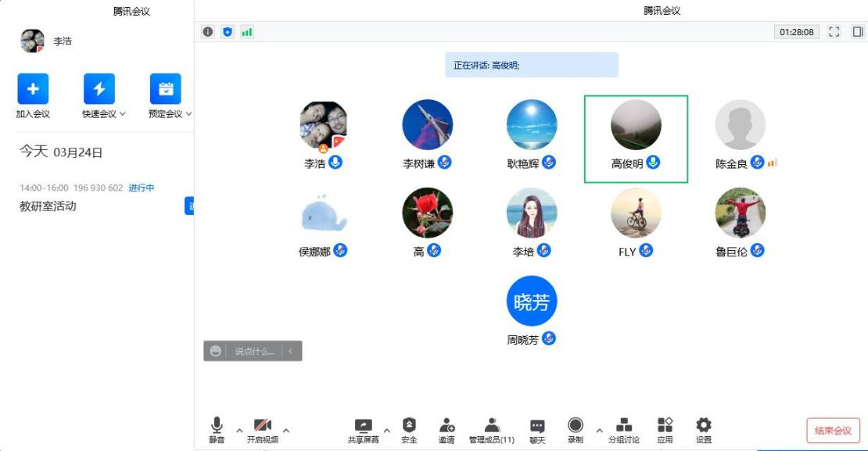Open settings (设置) gear icon
This screenshot has height=451, width=868.
(x=704, y=425)
